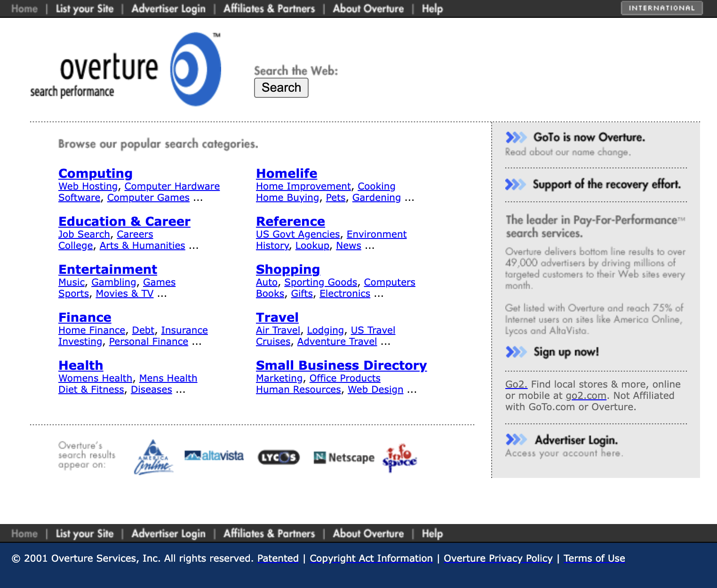Browse the Finance category
This screenshot has height=588, width=717.
click(85, 318)
